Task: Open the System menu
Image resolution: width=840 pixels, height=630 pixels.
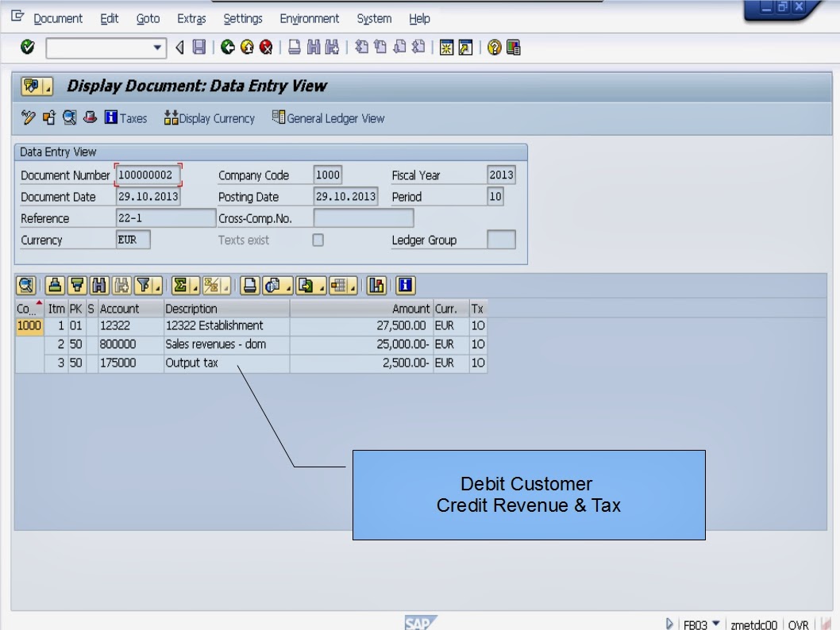Action: point(374,19)
